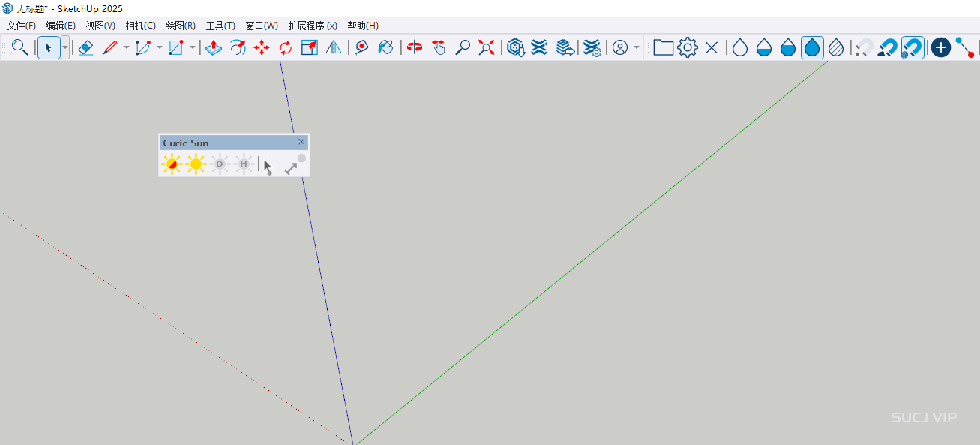Open the 帮助(H) menu
The width and height of the screenshot is (980, 445).
pos(363,26)
